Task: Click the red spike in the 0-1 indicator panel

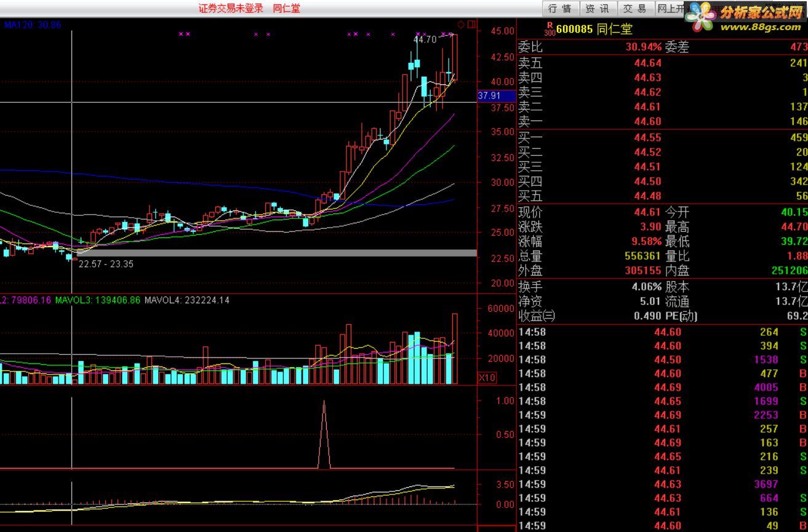Action: pyautogui.click(x=324, y=434)
